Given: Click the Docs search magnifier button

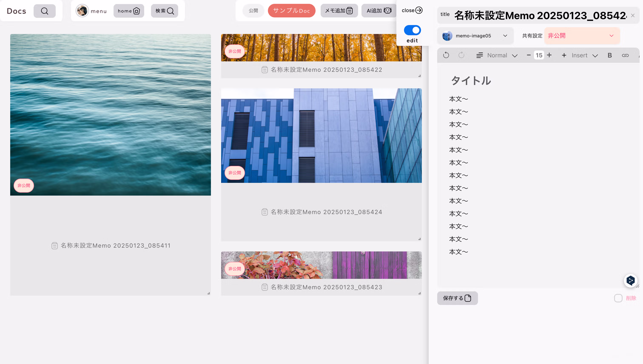Looking at the screenshot, I should 45,11.
